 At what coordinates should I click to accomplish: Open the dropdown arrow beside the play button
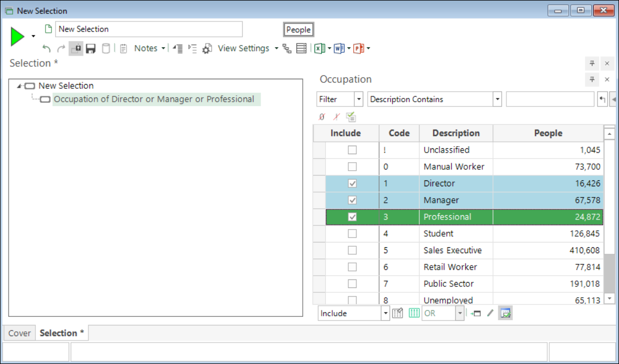[33, 36]
